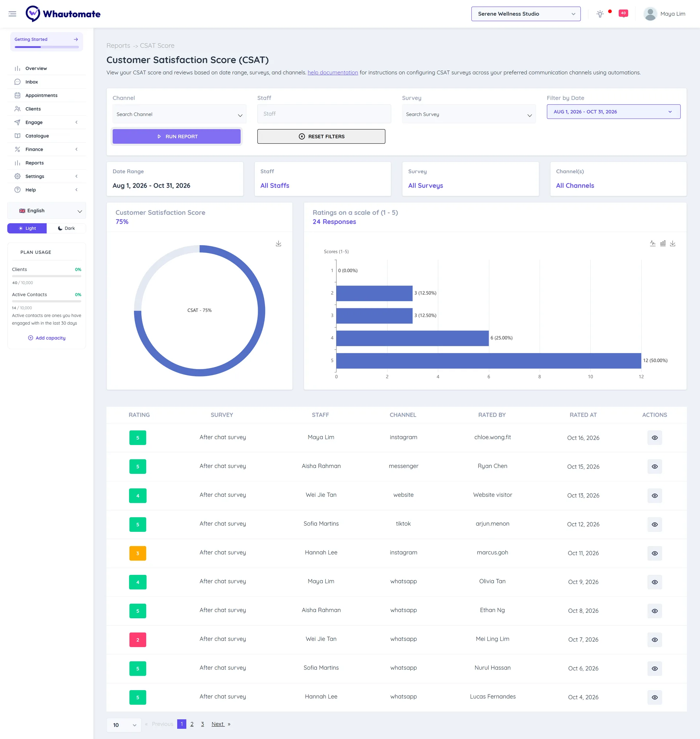
Task: View Mei Ling Lim's rating details
Action: (654, 639)
